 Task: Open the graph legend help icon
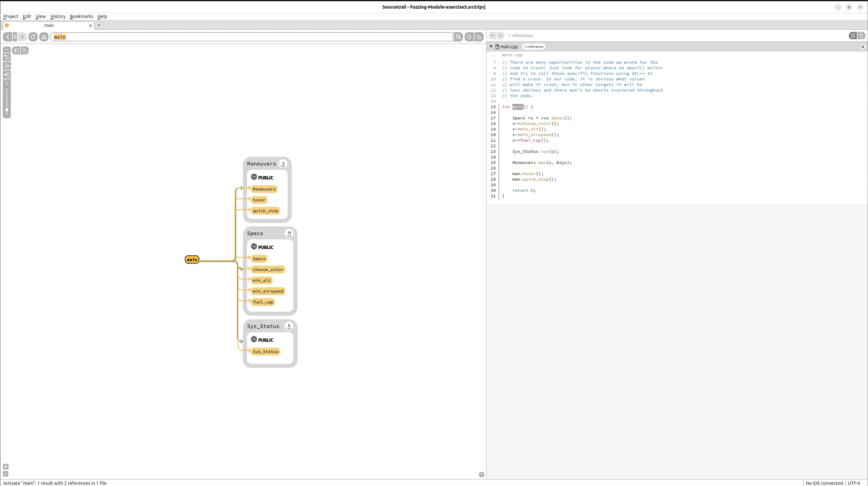pos(481,475)
